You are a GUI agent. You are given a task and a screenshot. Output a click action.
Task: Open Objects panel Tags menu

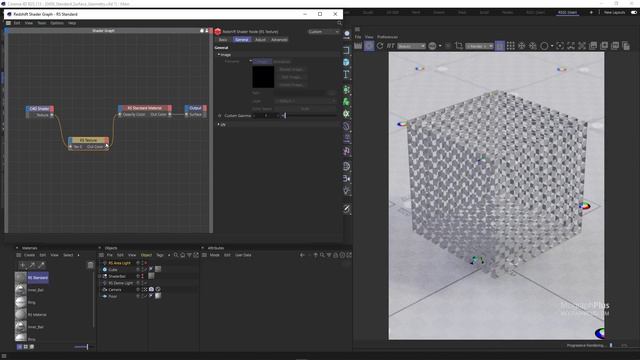(x=160, y=255)
